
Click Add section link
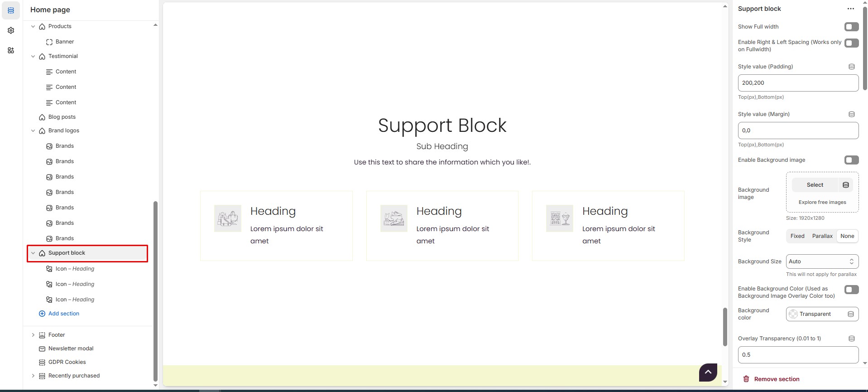tap(63, 314)
